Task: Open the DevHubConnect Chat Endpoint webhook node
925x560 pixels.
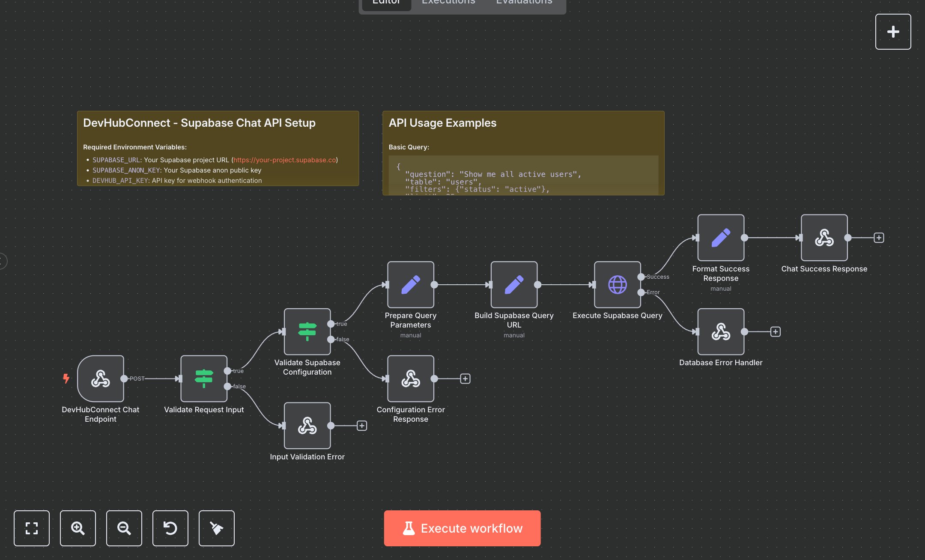Action: [100, 378]
